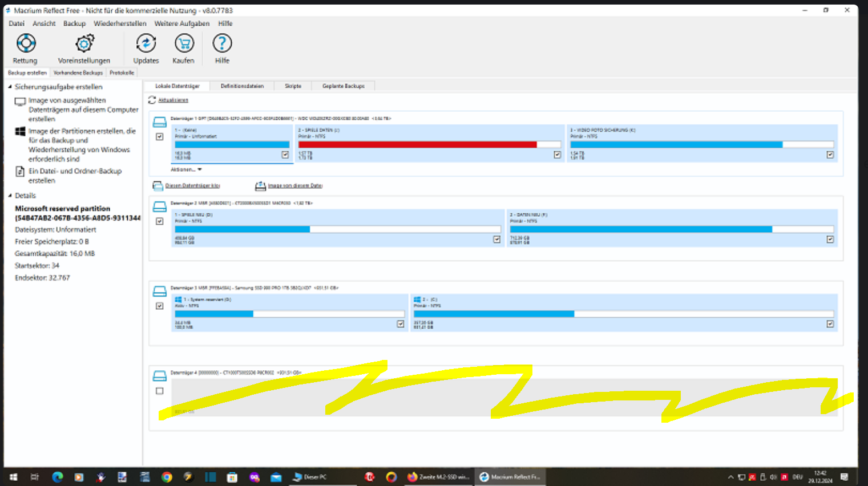Click Ein Datei- und Ordner-Backup erstellen
Image resolution: width=868 pixels, height=486 pixels.
point(75,176)
